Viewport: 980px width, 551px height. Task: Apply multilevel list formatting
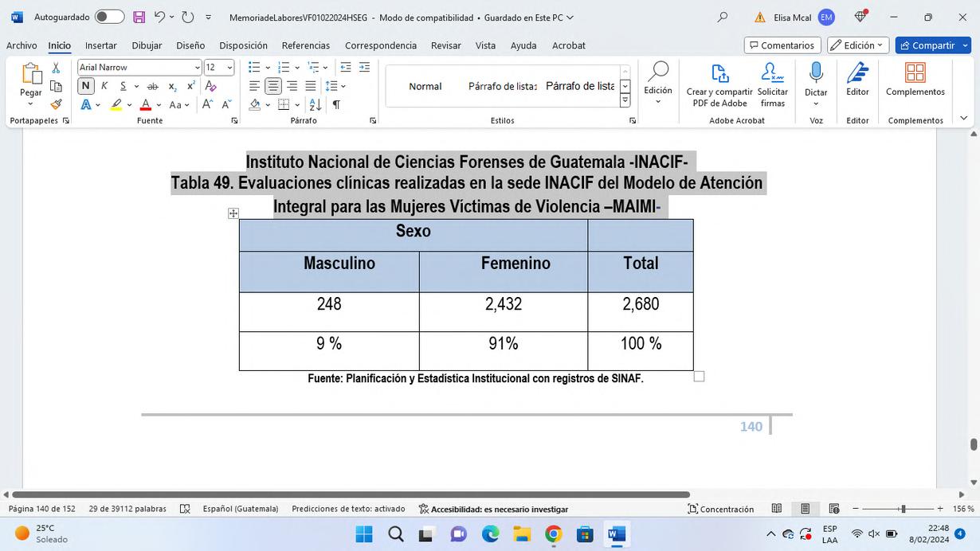tap(314, 68)
